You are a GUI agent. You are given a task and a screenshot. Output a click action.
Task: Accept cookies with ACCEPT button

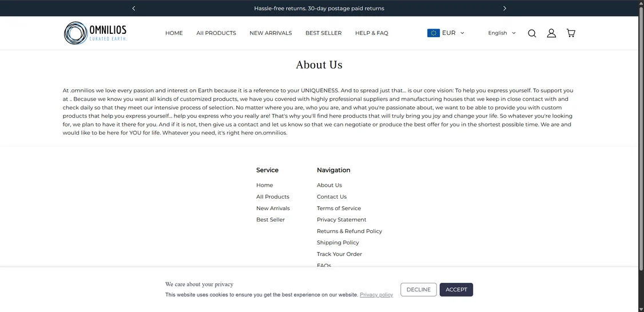[456, 290]
